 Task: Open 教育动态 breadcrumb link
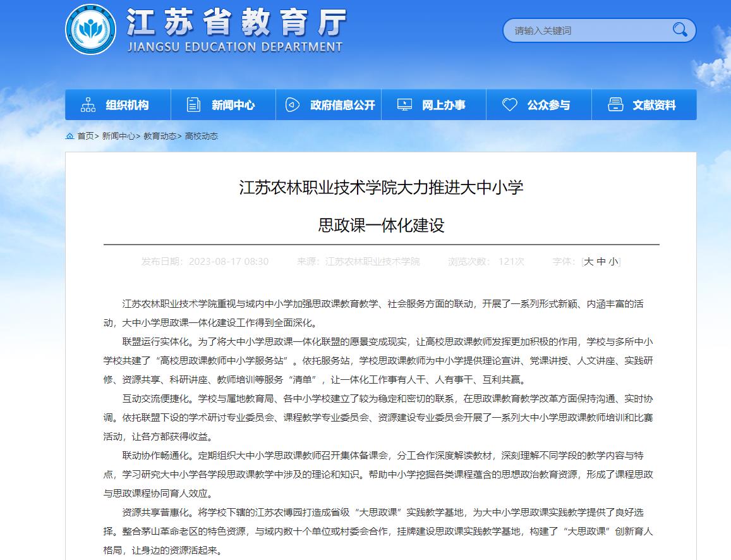(x=160, y=136)
